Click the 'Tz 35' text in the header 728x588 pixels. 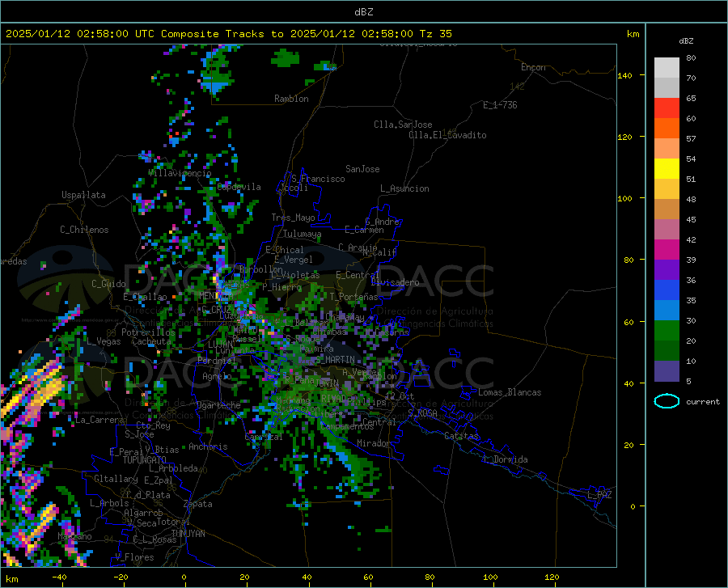point(436,34)
